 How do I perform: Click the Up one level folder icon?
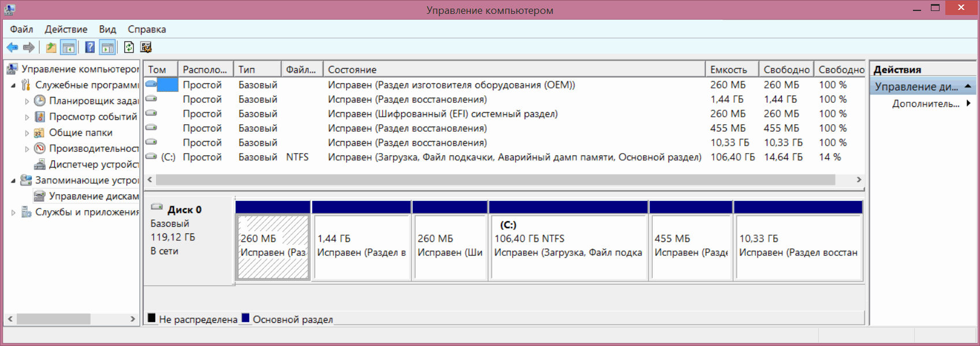[x=51, y=47]
